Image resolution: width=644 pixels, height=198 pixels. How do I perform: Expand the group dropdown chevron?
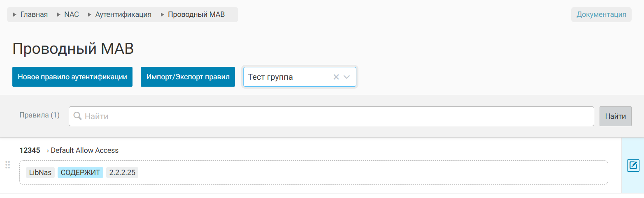point(347,77)
